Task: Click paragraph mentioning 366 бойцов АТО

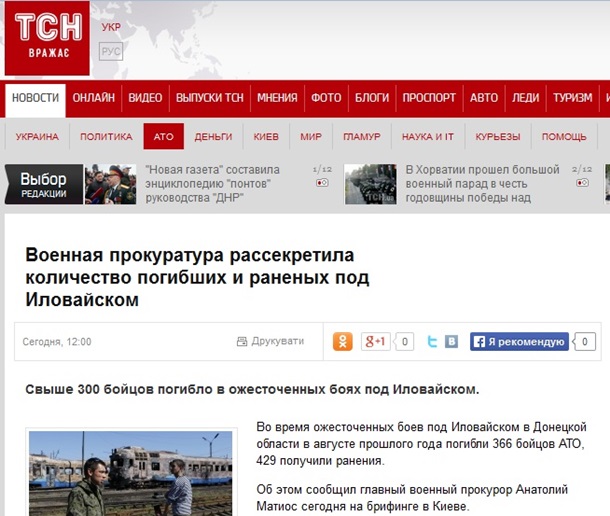Action: tap(421, 444)
